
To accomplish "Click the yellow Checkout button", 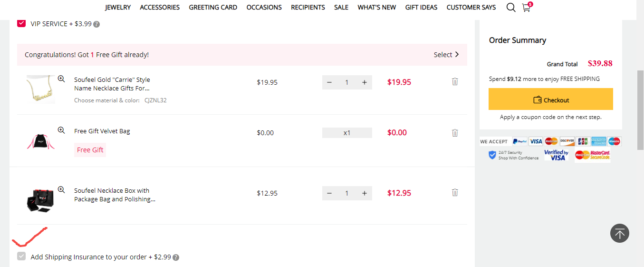I will tap(551, 99).
